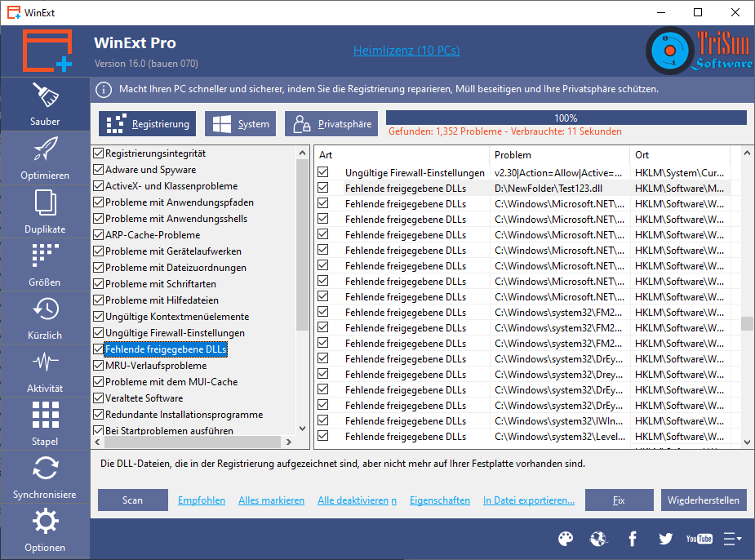Click the category list scroll-right arrow

[288, 442]
